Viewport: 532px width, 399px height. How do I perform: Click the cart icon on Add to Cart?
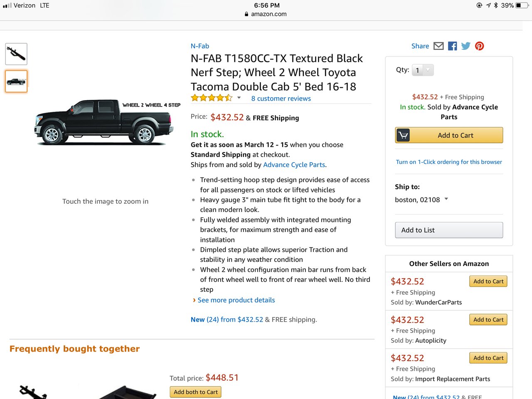[x=403, y=135]
